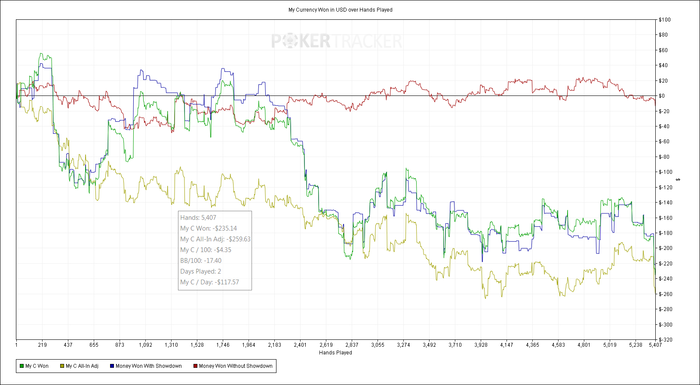The width and height of the screenshot is (700, 385).
Task: Select the My C Won legend label
Action: [x=37, y=366]
